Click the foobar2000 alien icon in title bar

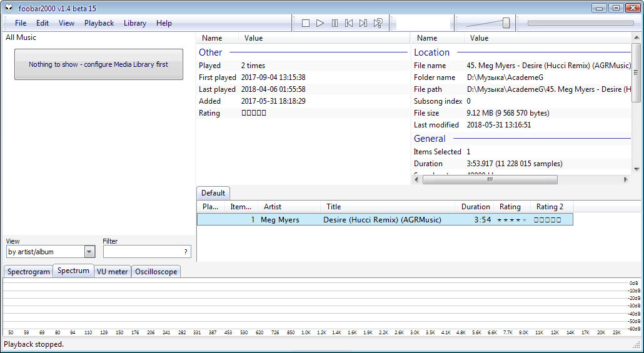pyautogui.click(x=9, y=7)
